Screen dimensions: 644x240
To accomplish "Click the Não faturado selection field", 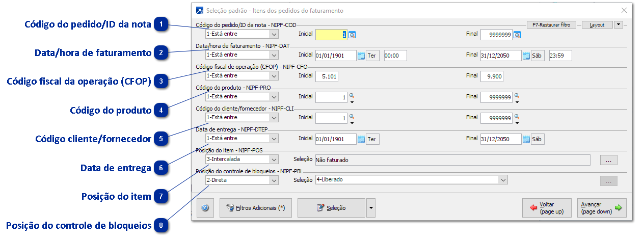I will (x=452, y=160).
